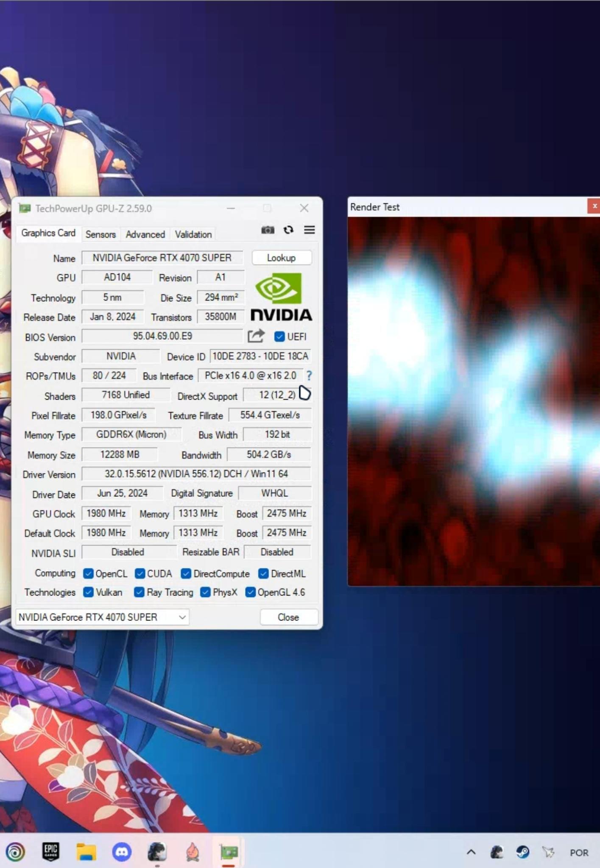Click the Close button in GPU-Z
This screenshot has height=868, width=600.
288,617
